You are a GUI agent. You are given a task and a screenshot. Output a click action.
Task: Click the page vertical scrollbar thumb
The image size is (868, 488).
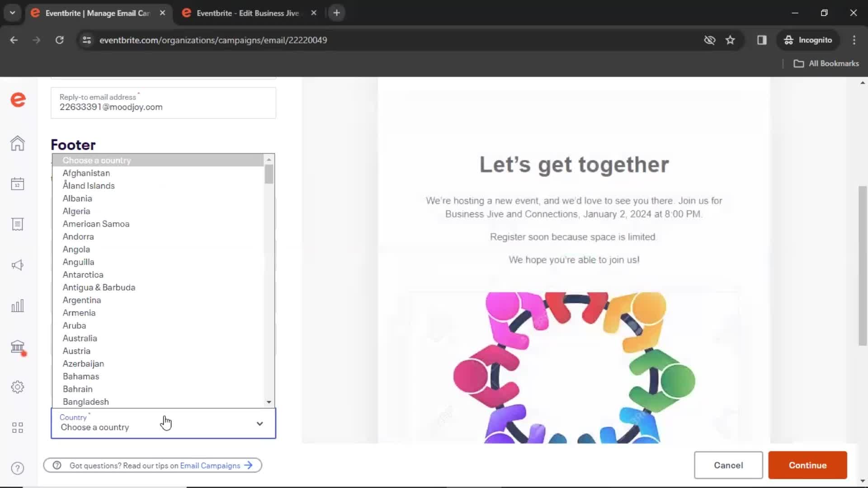click(x=863, y=266)
